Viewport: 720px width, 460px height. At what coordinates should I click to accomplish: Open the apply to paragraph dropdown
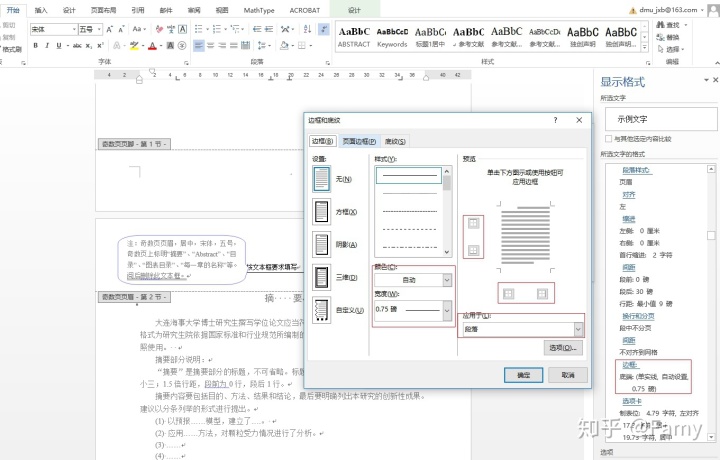pyautogui.click(x=578, y=329)
